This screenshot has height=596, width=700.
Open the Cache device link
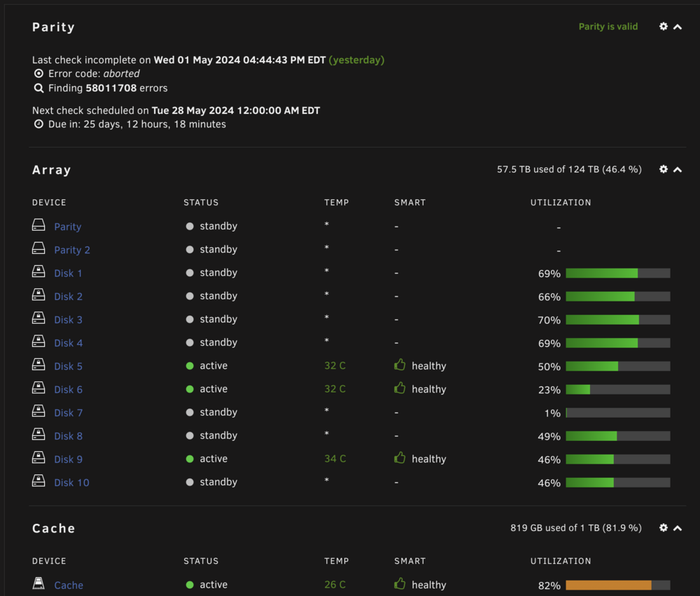(x=69, y=586)
